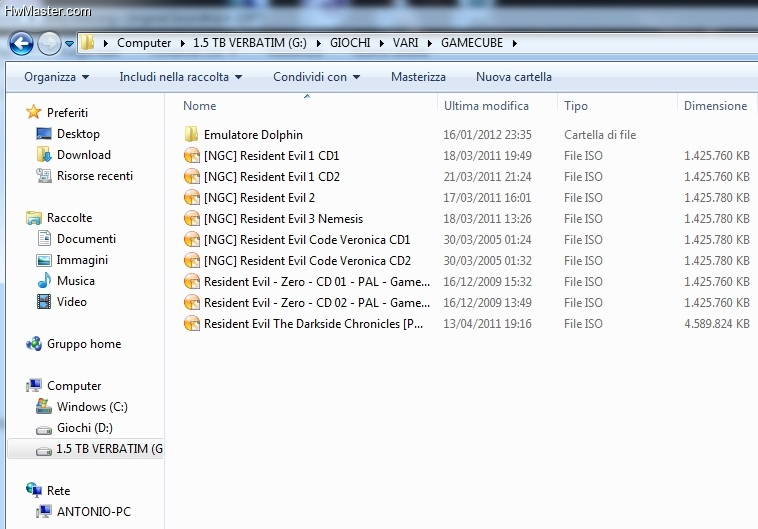Select Windows (C:) label under Computer
Image resolution: width=758 pixels, height=529 pixels.
[92, 407]
